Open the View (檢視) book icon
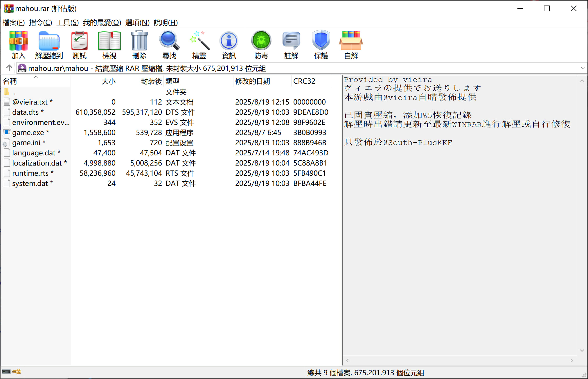Image resolution: width=588 pixels, height=379 pixels. (x=109, y=44)
